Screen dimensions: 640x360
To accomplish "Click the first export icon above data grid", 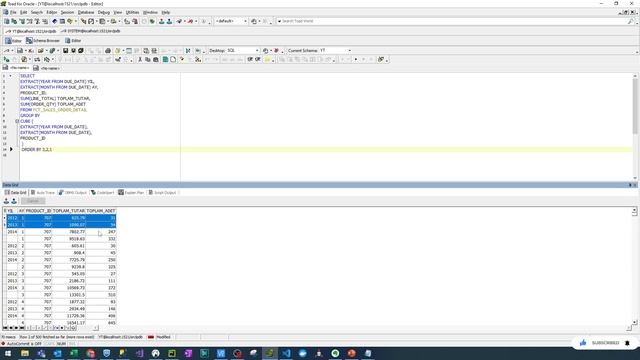I will [x=6, y=201].
